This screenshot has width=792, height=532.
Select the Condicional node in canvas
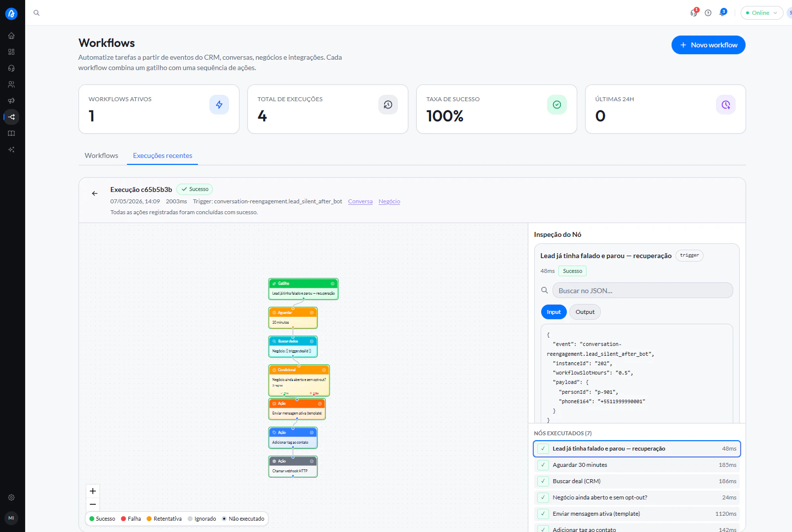click(299, 380)
